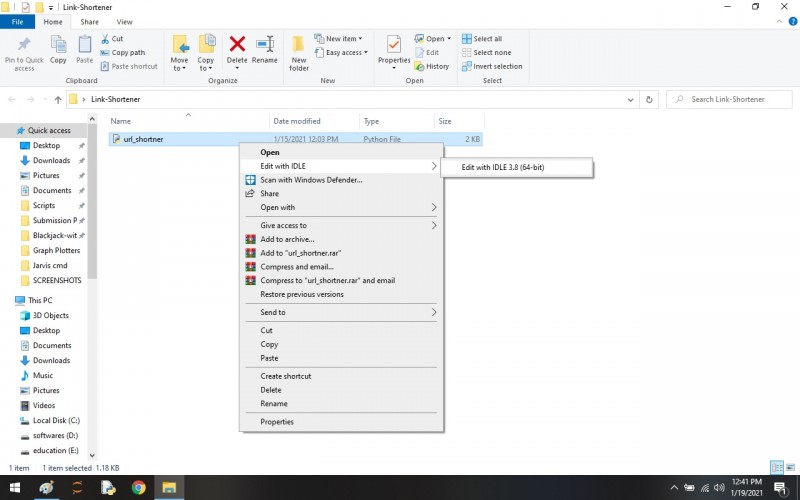Click the Rename icon in Organize group
The image size is (800, 500).
coord(265,44)
